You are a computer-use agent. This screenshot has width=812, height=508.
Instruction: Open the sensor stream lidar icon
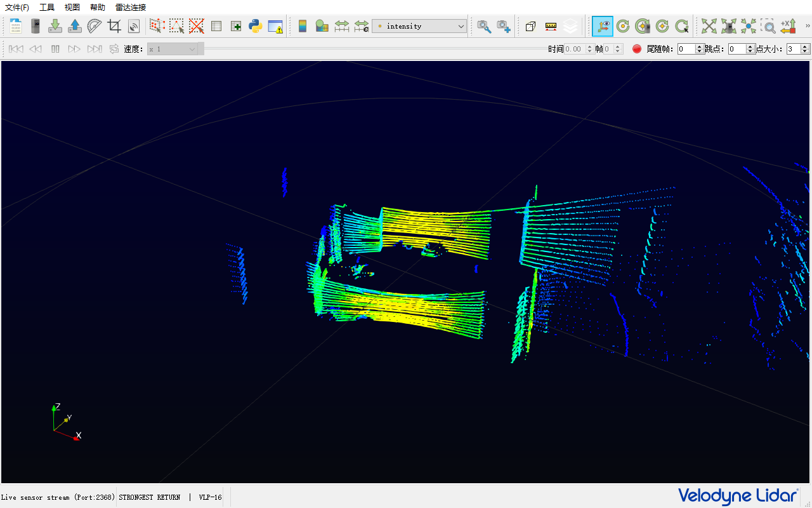[36, 26]
